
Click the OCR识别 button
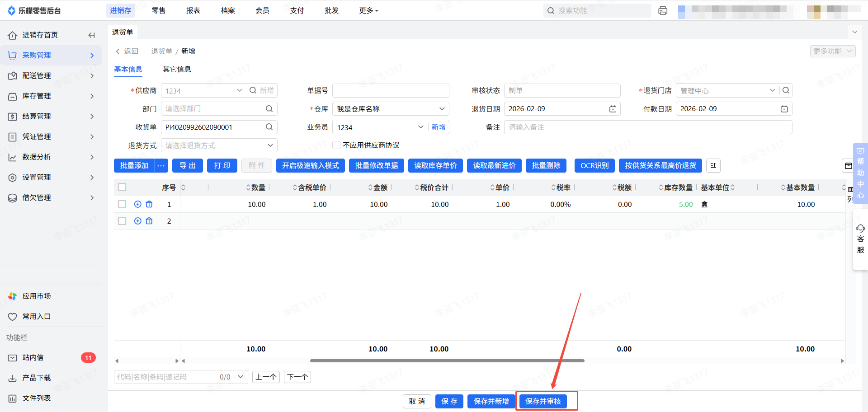pos(594,166)
